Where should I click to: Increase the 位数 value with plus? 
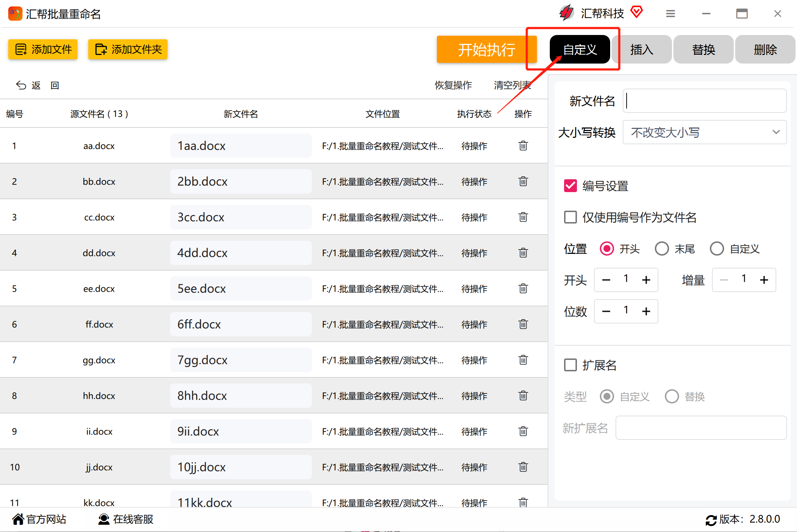[646, 311]
